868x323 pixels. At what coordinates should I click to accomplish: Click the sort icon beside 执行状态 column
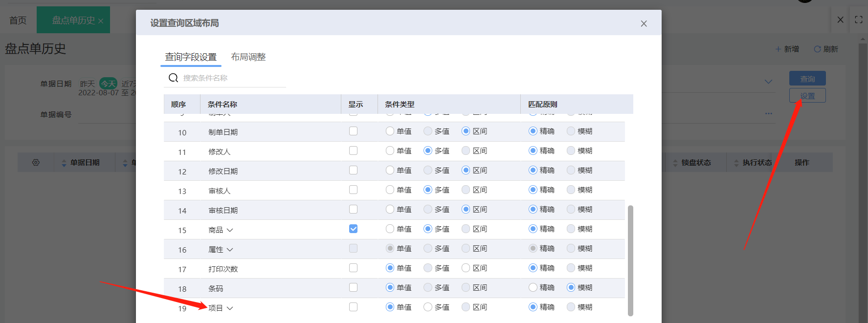coord(736,163)
